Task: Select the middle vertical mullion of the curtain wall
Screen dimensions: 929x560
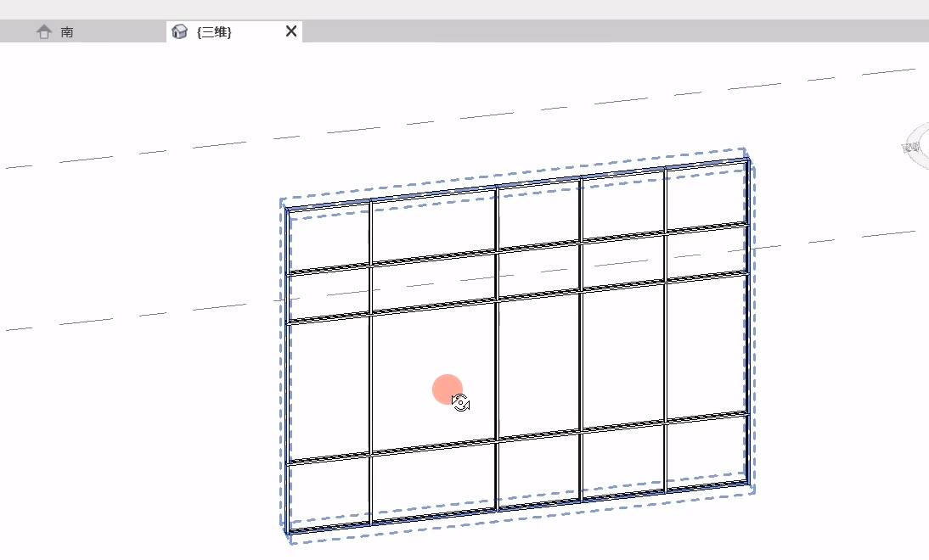Action: tap(497, 348)
